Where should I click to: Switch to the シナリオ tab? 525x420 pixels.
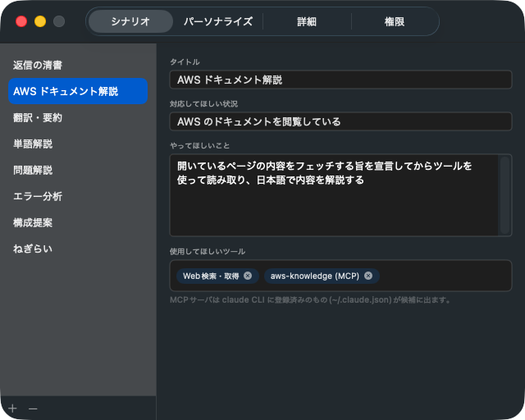tap(130, 21)
